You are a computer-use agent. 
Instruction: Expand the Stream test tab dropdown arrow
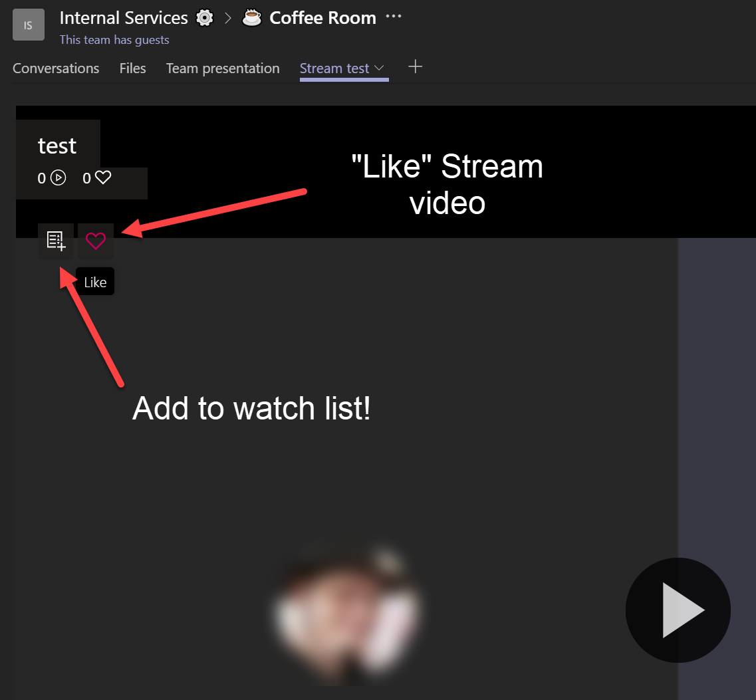[380, 68]
